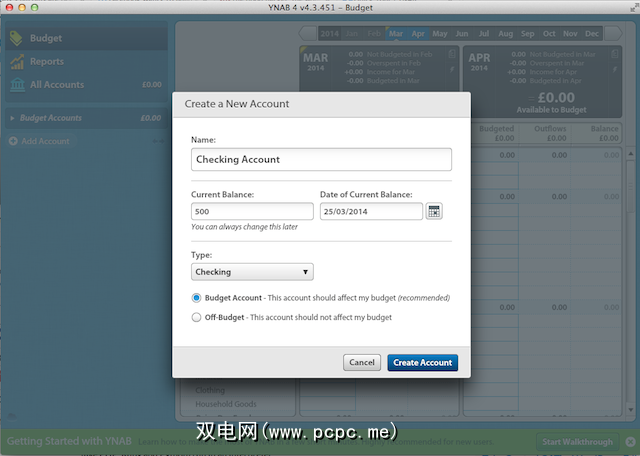Select May in month bar
Image resolution: width=640 pixels, height=456 pixels.
[440, 33]
